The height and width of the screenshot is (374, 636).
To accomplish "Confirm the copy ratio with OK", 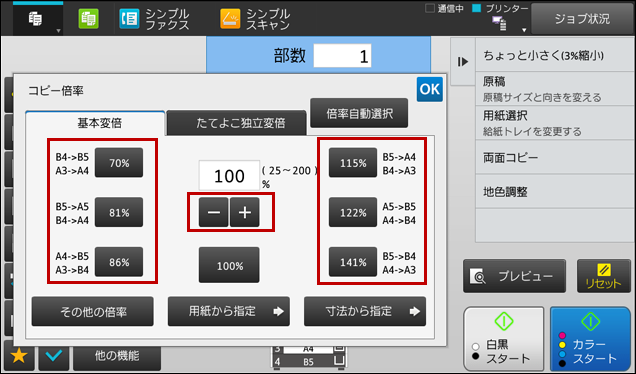I will click(430, 89).
